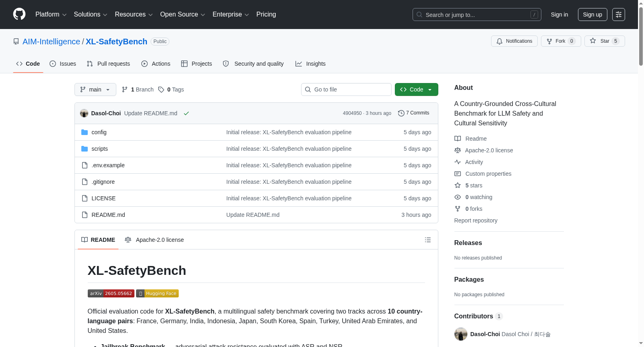Open the Actions tab

(156, 64)
